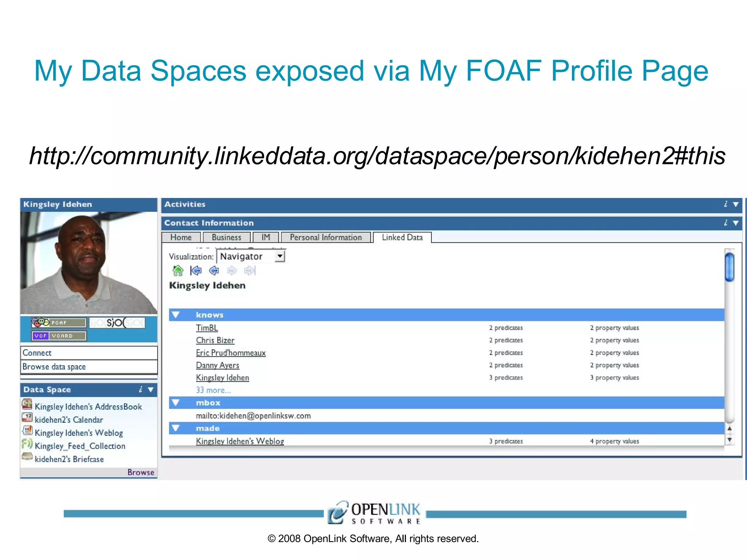Open the FOAF badge icon
This screenshot has width=747, height=560.
[x=59, y=323]
